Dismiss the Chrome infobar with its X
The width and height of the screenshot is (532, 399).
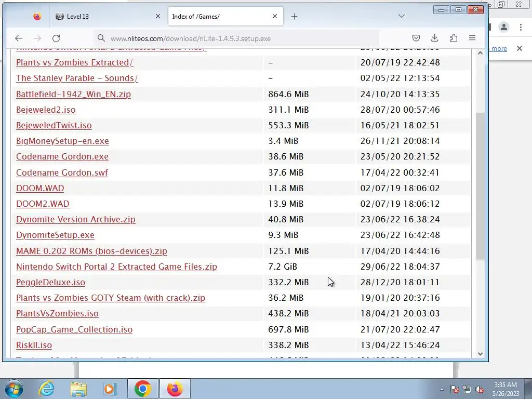point(520,48)
